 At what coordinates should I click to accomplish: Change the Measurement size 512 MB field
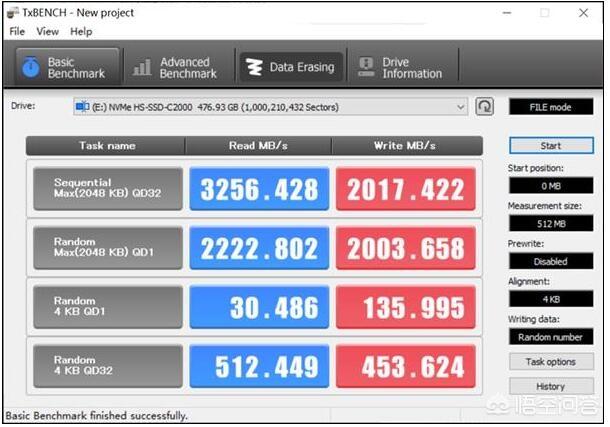(551, 224)
